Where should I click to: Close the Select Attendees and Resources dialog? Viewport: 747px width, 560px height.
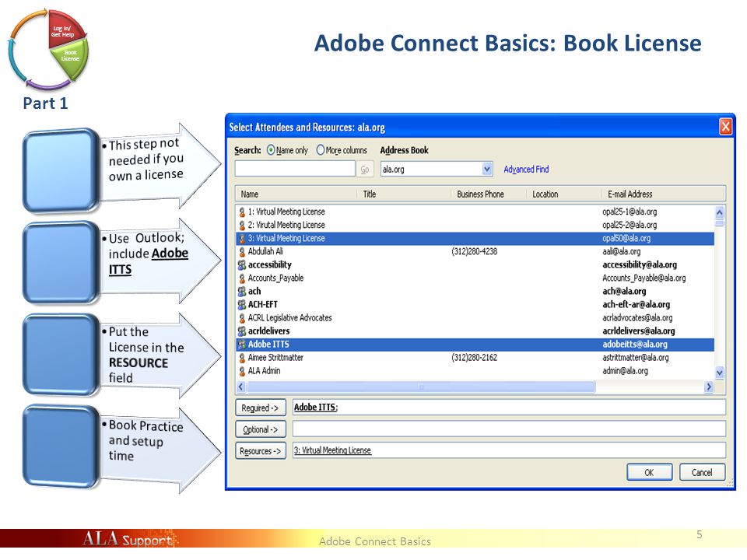pyautogui.click(x=725, y=127)
